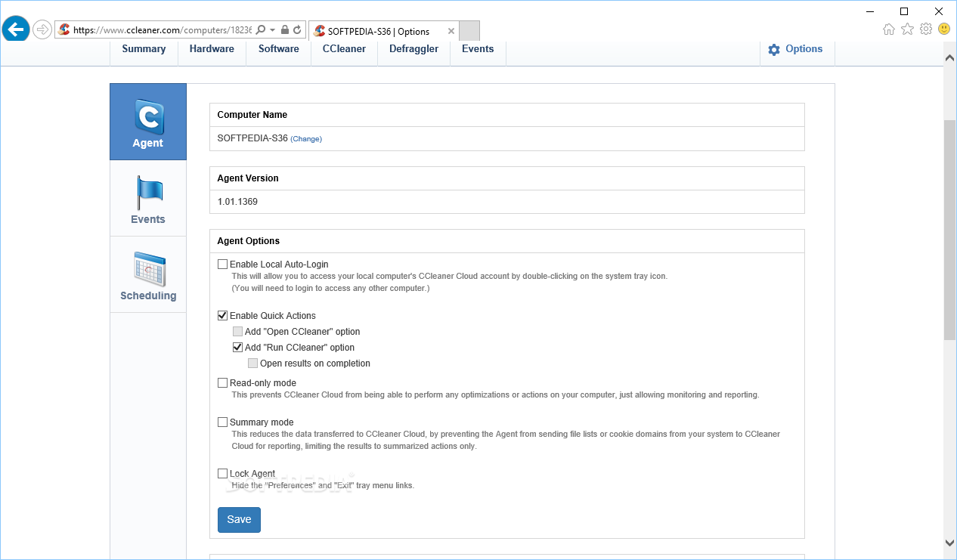Open the CCleaner tab
This screenshot has height=560, width=957.
point(344,49)
